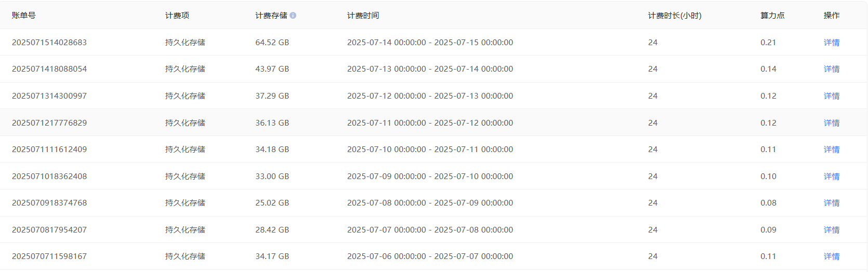Click billing period 2025-07-08 to 2025-07-09

pyautogui.click(x=430, y=203)
